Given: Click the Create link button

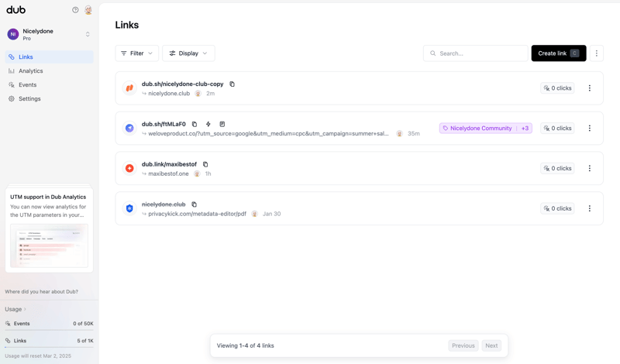Looking at the screenshot, I should coord(558,53).
